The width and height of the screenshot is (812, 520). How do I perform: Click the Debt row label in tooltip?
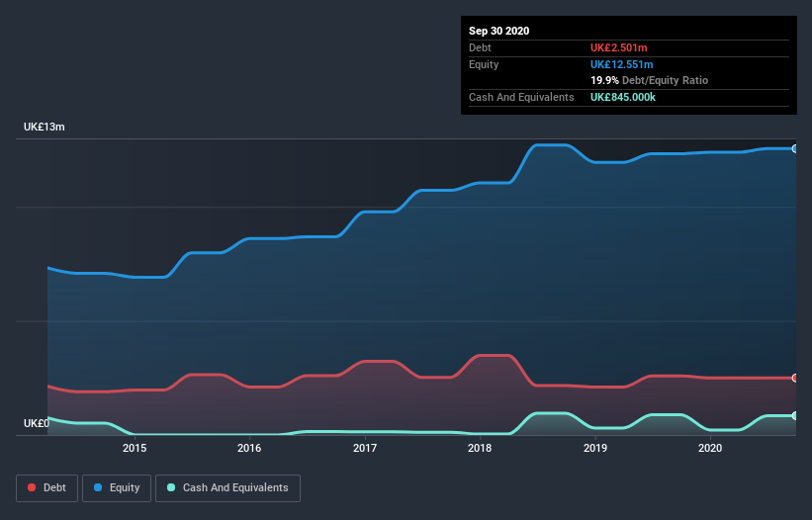pos(480,47)
